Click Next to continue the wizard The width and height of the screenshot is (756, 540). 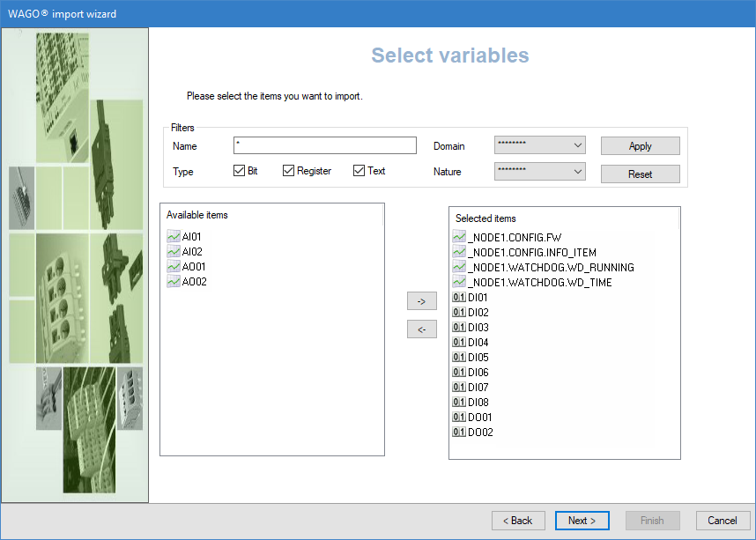(582, 521)
